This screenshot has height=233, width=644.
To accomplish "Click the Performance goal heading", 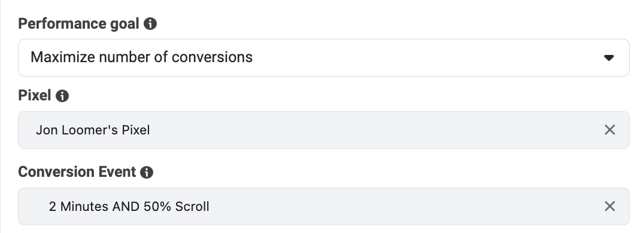I will click(78, 24).
